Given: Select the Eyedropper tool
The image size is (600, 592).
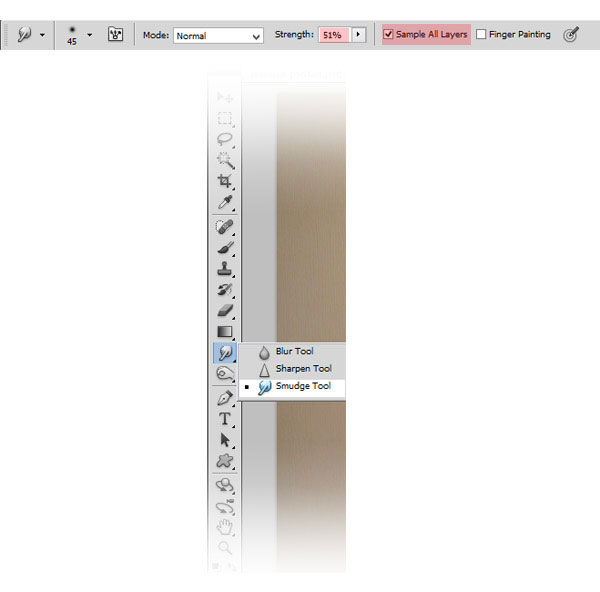Looking at the screenshot, I should pyautogui.click(x=225, y=203).
